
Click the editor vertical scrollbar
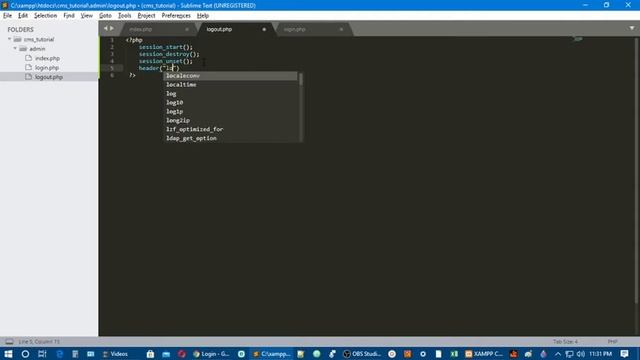click(x=636, y=171)
